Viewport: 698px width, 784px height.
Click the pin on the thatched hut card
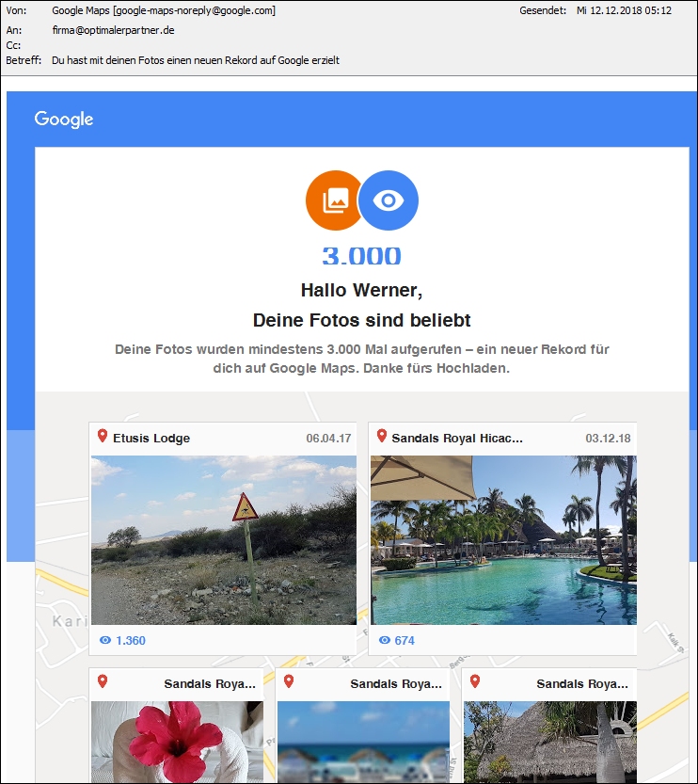coord(475,681)
